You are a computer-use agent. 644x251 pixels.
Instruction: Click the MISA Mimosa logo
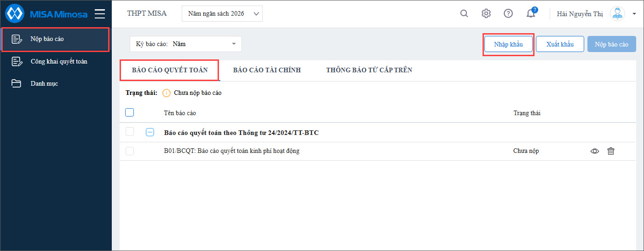pos(46,14)
